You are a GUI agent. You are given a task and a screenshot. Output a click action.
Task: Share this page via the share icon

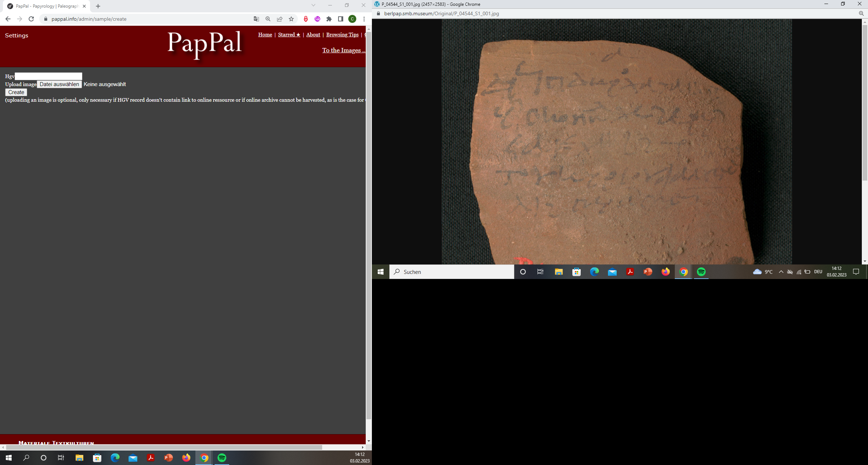click(280, 19)
